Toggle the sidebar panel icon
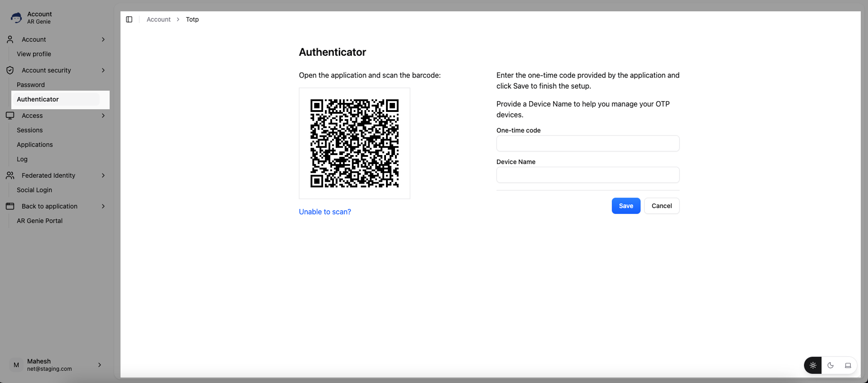The image size is (868, 383). pos(129,19)
